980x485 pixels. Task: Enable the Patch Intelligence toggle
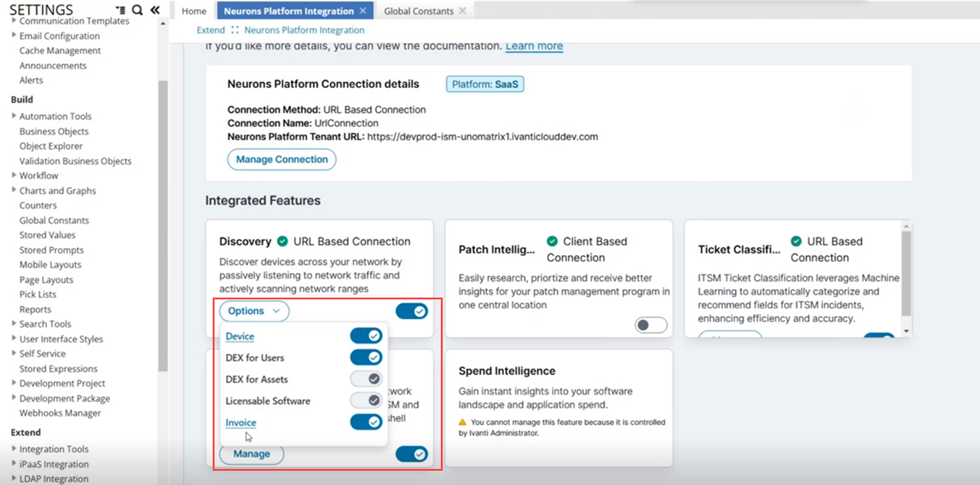click(x=650, y=325)
